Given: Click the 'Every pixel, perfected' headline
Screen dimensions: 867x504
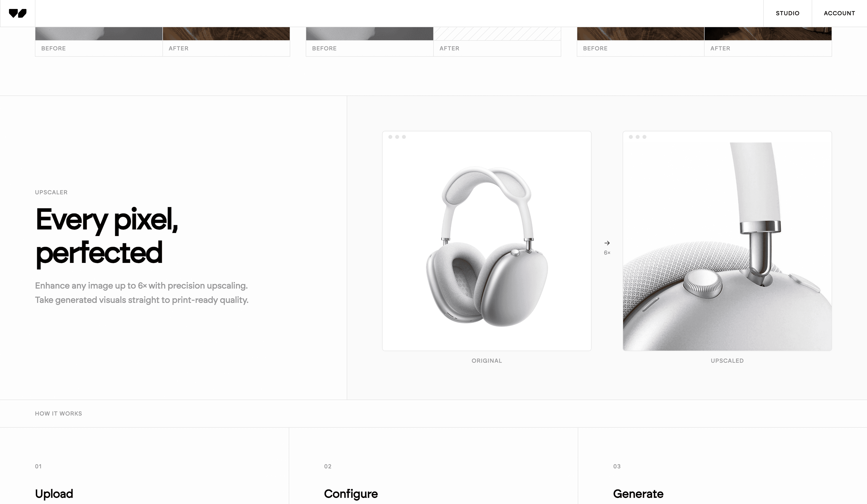Looking at the screenshot, I should coord(107,236).
